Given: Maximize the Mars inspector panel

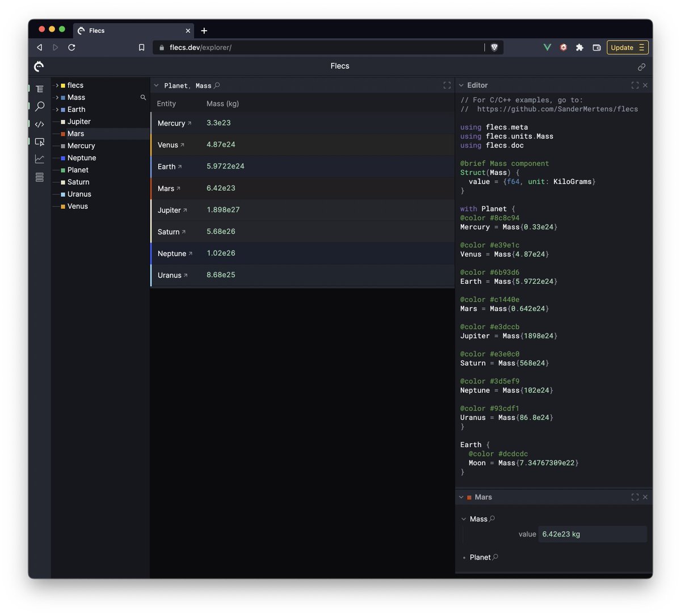Looking at the screenshot, I should tap(635, 497).
